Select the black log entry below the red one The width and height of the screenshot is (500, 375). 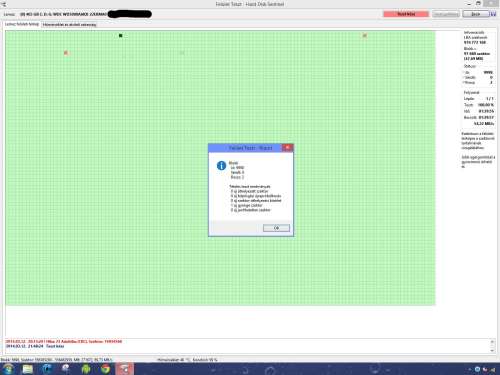35,346
